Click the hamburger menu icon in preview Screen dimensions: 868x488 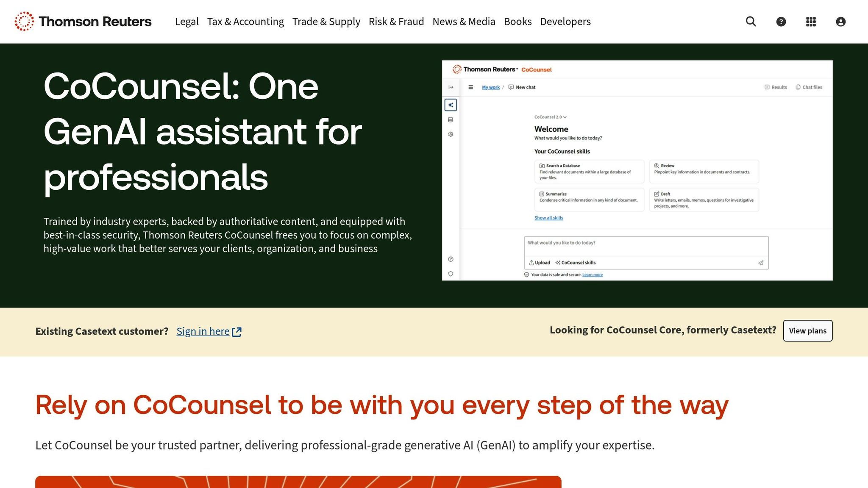470,87
